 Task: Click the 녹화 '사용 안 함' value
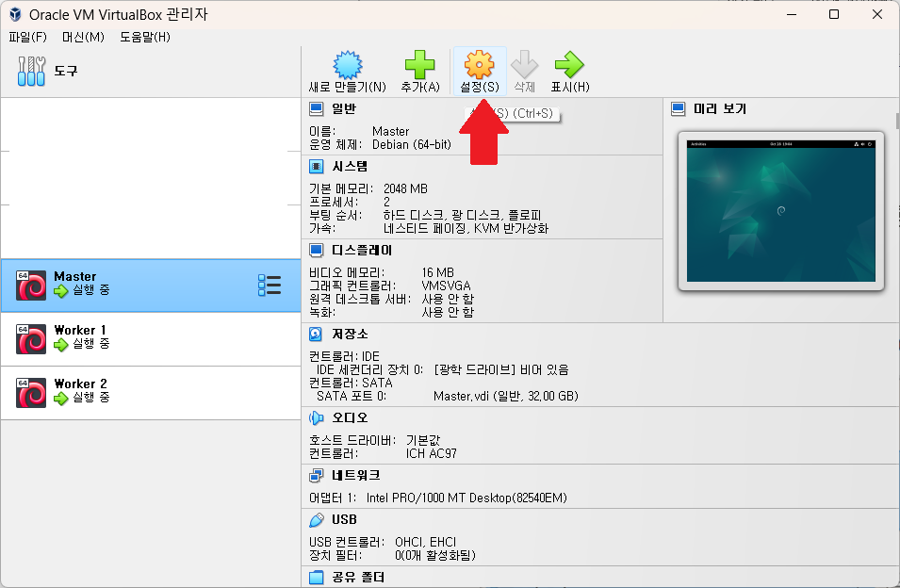pyautogui.click(x=448, y=312)
